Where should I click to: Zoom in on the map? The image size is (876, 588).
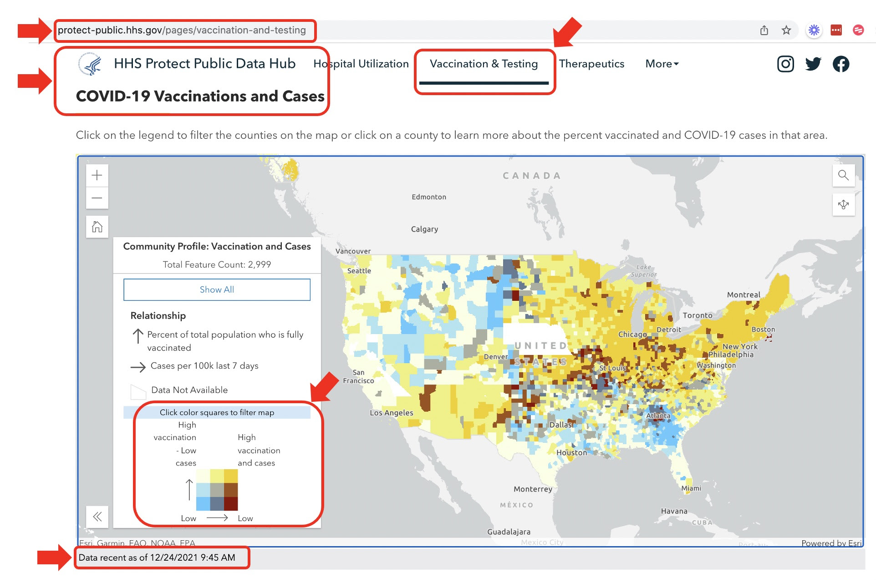coord(97,175)
